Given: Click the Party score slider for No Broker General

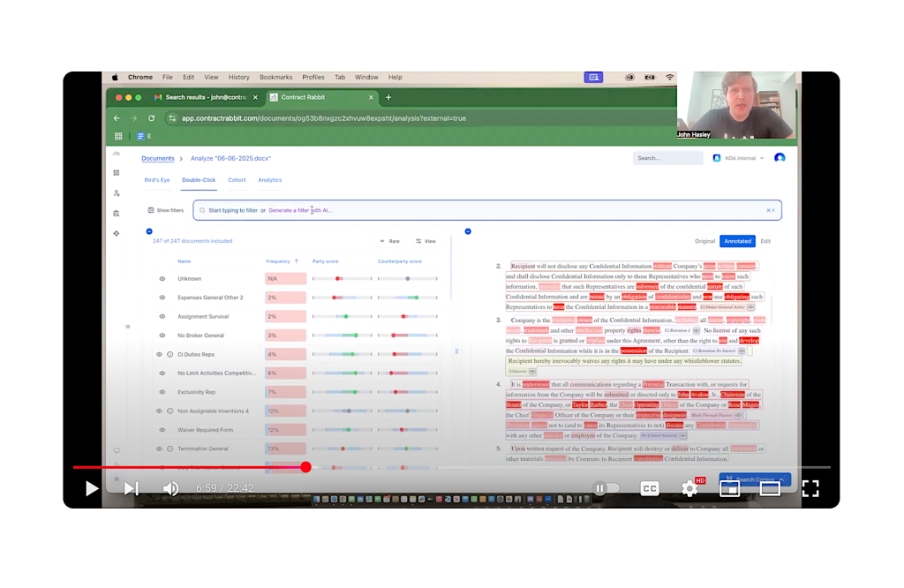Looking at the screenshot, I should (343, 335).
